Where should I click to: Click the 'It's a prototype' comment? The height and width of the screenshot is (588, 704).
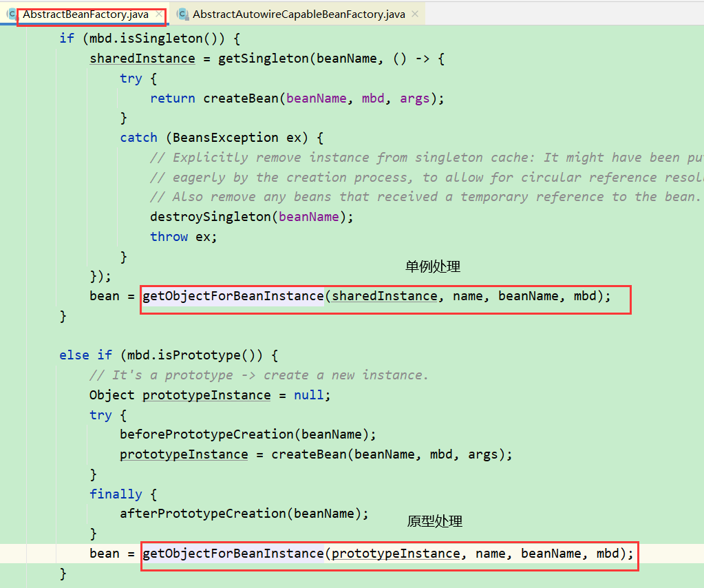(259, 375)
